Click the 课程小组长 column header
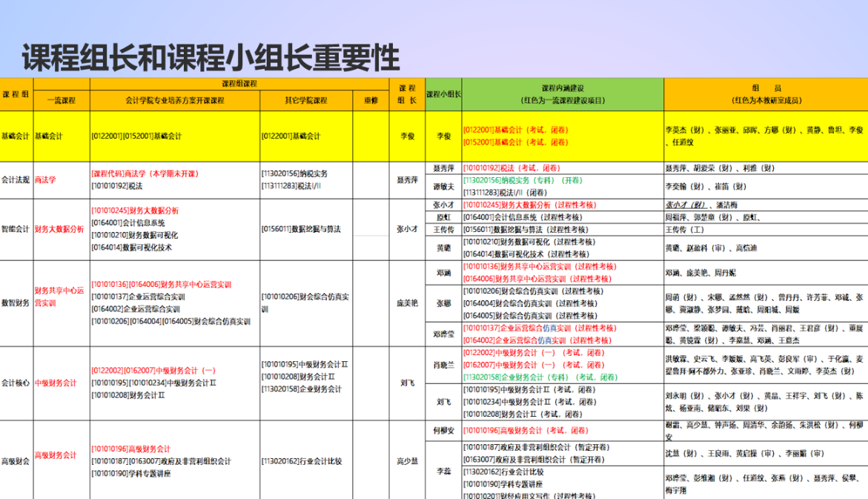The height and width of the screenshot is (499, 868). 443,94
